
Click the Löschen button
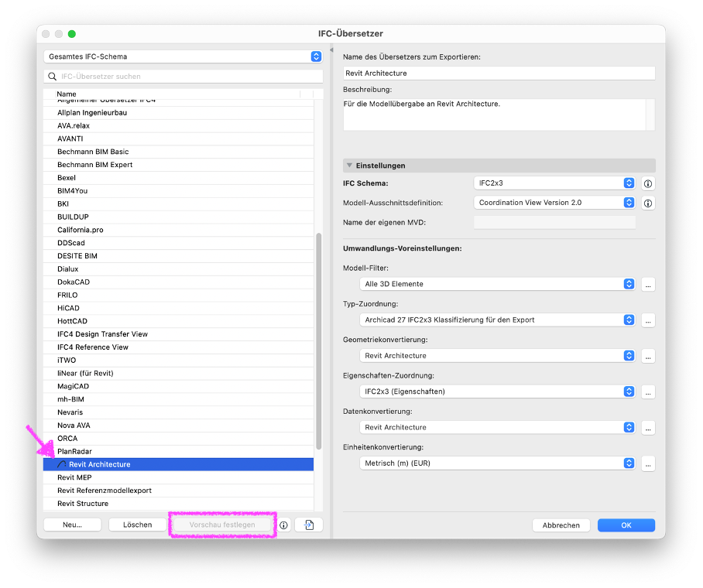point(137,525)
